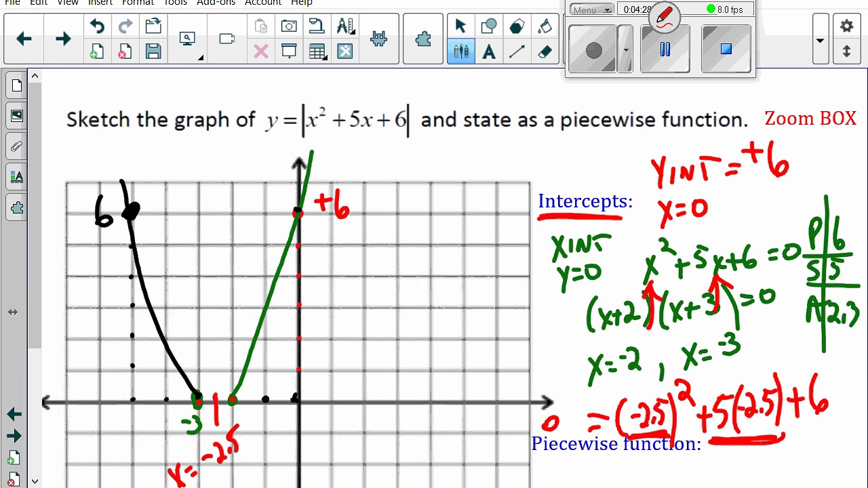Open a file with the folder icon

(153, 26)
